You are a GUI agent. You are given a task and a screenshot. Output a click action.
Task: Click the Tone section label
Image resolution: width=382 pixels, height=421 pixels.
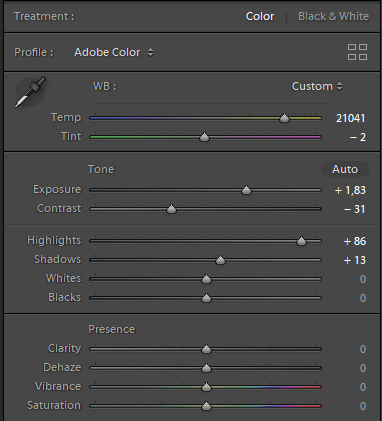(101, 169)
